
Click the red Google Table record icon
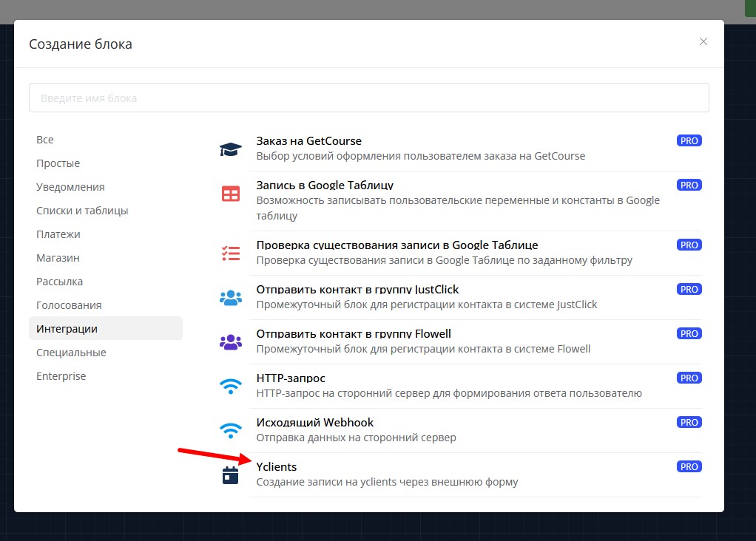point(231,194)
